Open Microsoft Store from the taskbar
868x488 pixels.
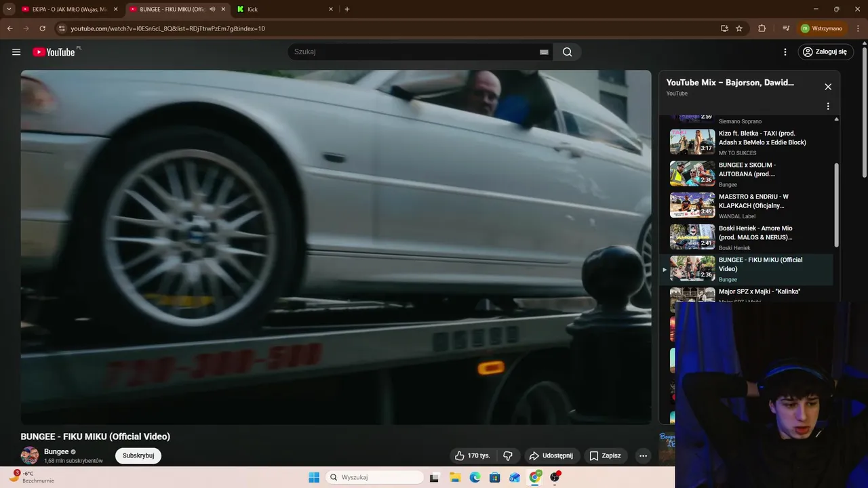[x=495, y=477]
